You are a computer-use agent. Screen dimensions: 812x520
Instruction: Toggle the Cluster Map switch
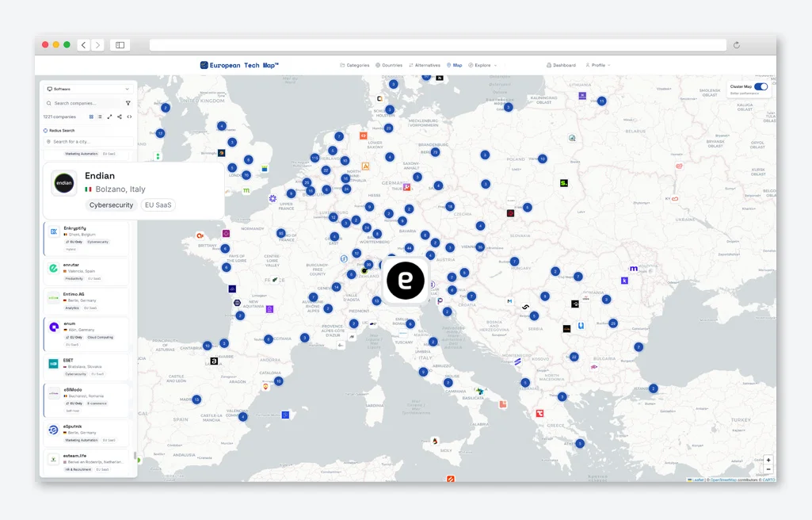coord(761,86)
